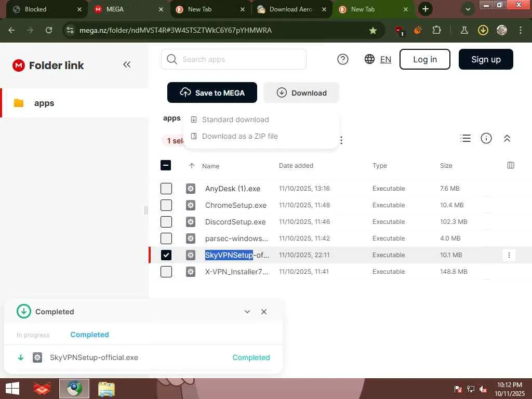Click the red extension icon with badge
532x399 pixels.
tap(400, 31)
